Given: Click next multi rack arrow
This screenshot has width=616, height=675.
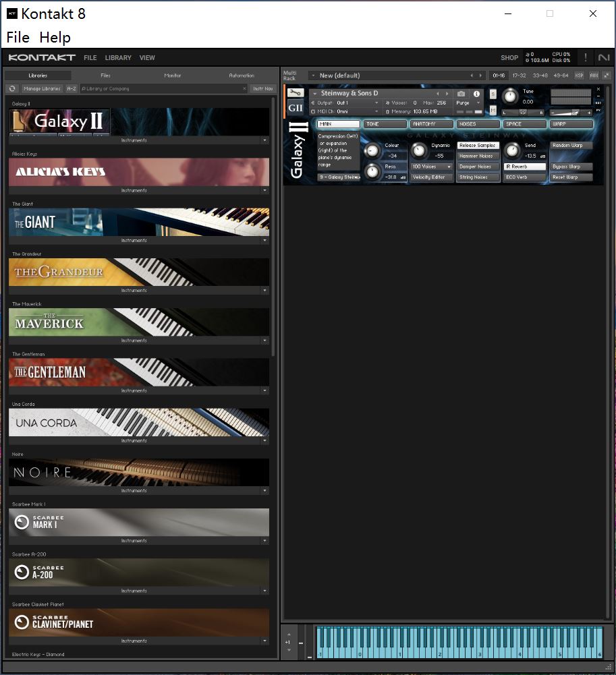Looking at the screenshot, I should [x=481, y=76].
